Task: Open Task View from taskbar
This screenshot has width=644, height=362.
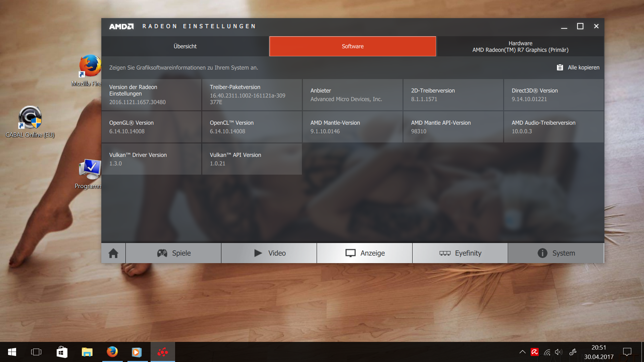Action: [36, 352]
